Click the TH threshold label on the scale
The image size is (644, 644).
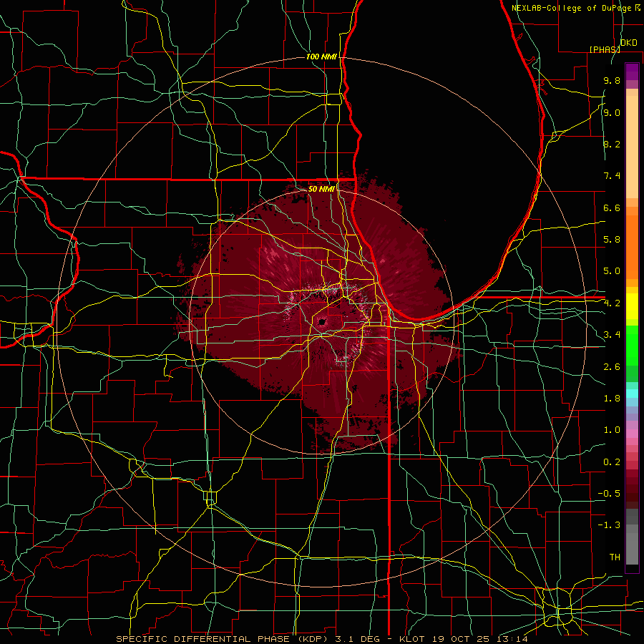(x=615, y=557)
